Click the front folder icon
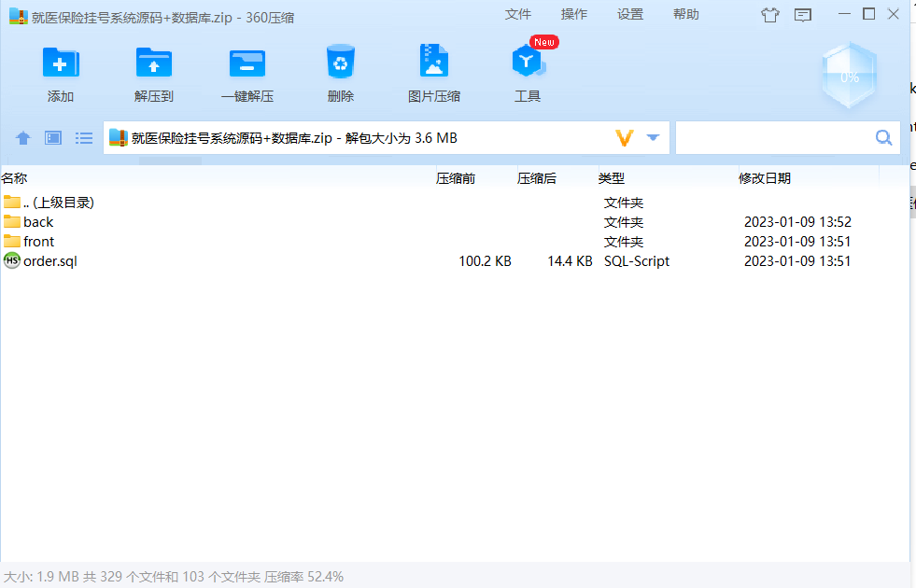Image resolution: width=916 pixels, height=588 pixels. (12, 241)
